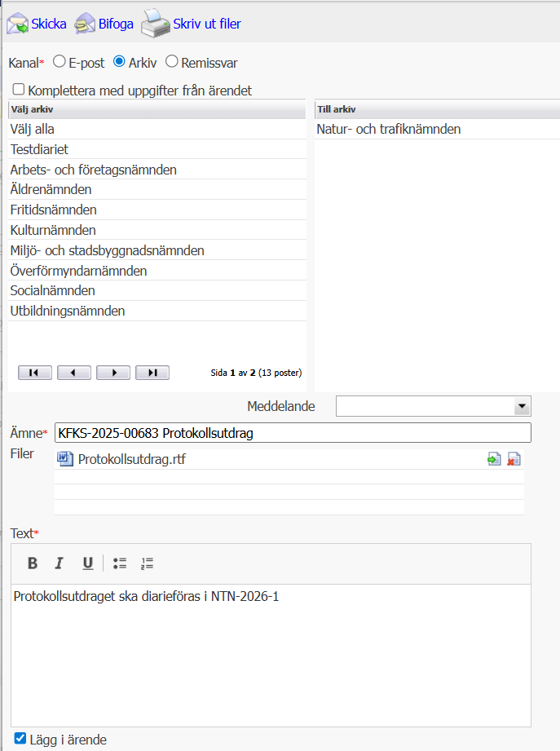Uncheck the Lägg i ärende checkbox
The height and width of the screenshot is (751, 560).
pyautogui.click(x=20, y=739)
